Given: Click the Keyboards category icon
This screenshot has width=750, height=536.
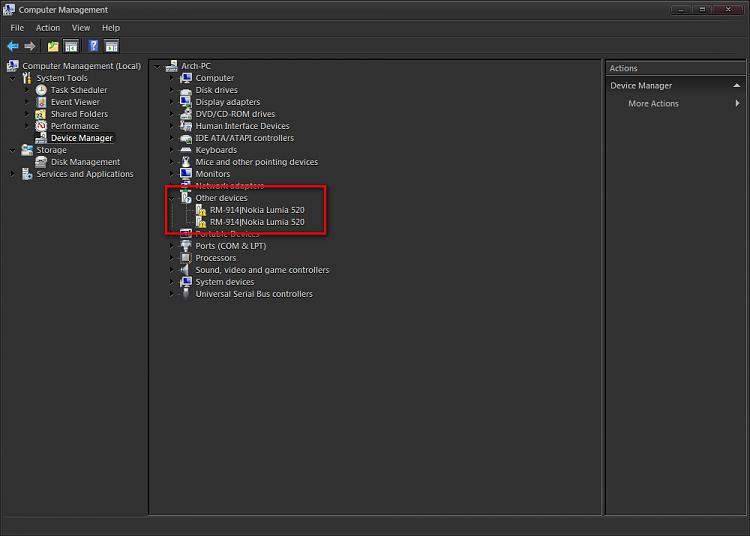Looking at the screenshot, I should tap(186, 150).
